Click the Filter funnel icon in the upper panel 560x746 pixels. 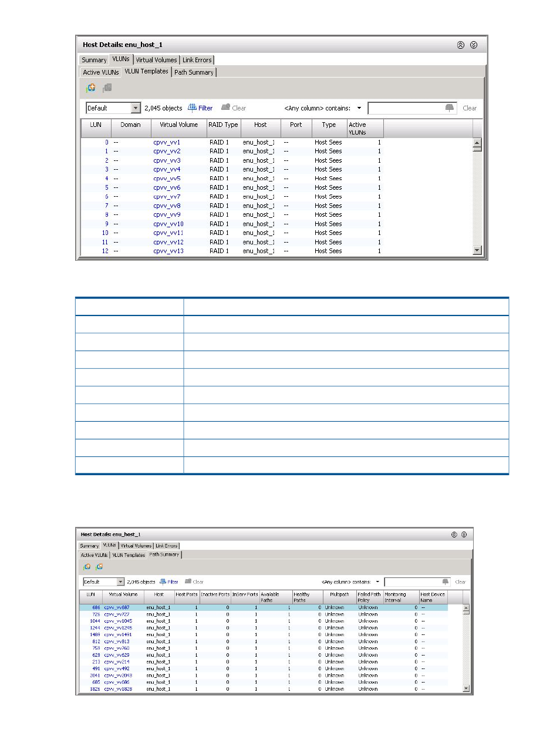pyautogui.click(x=192, y=107)
